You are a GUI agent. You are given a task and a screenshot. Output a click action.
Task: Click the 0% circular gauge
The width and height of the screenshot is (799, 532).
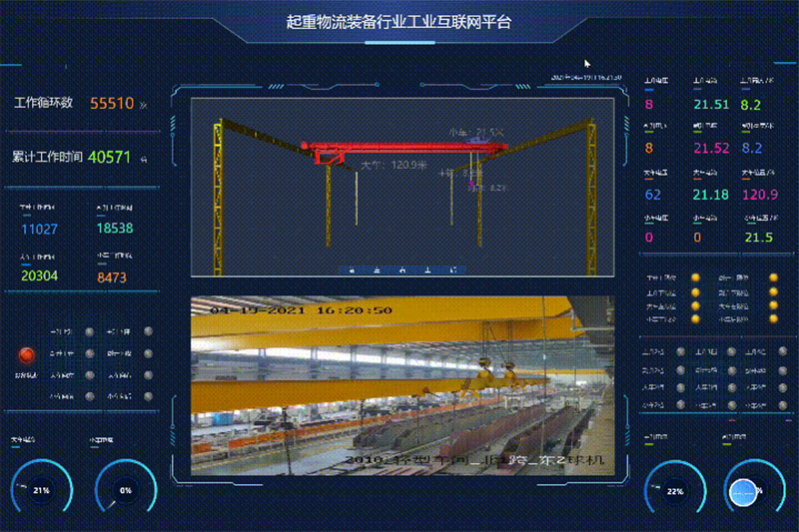click(x=126, y=490)
